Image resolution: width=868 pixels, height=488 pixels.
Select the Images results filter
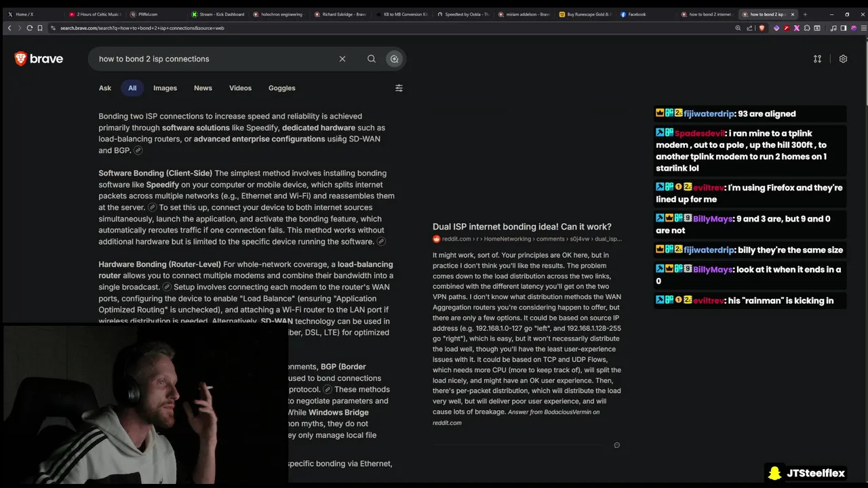(165, 88)
